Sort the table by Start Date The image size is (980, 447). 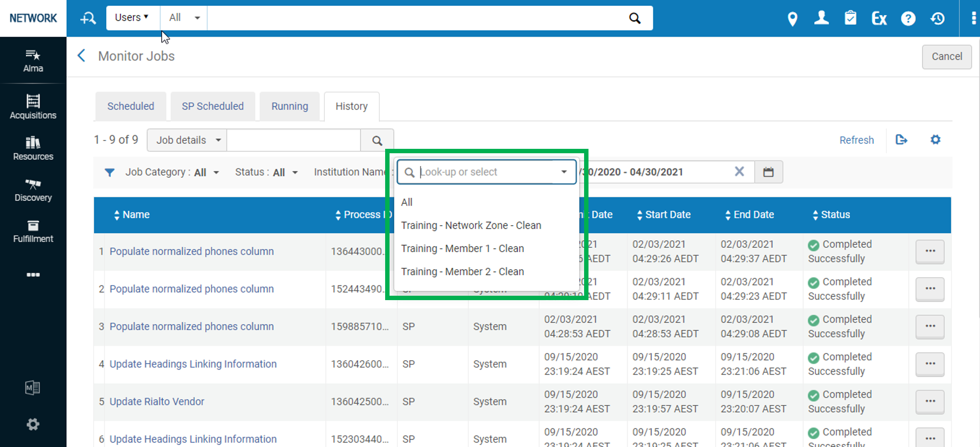point(663,215)
